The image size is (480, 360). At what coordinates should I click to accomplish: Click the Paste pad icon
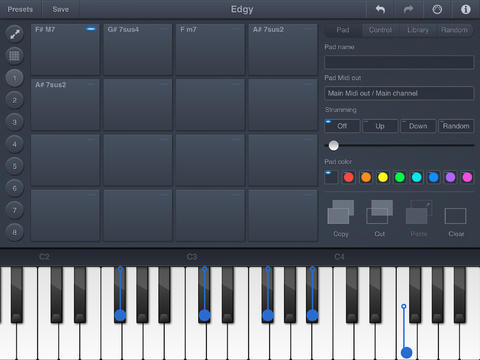[x=419, y=212]
